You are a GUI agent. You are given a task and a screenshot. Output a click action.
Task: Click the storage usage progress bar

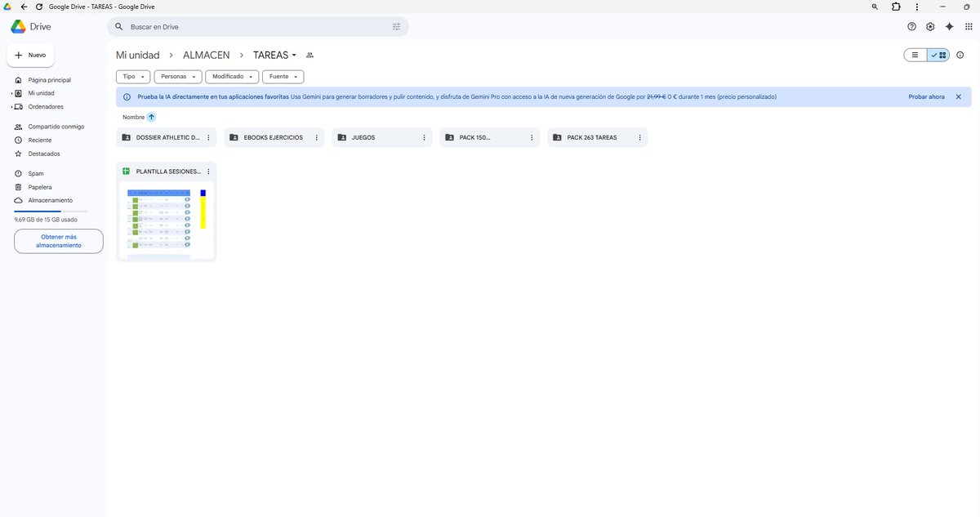pos(51,212)
